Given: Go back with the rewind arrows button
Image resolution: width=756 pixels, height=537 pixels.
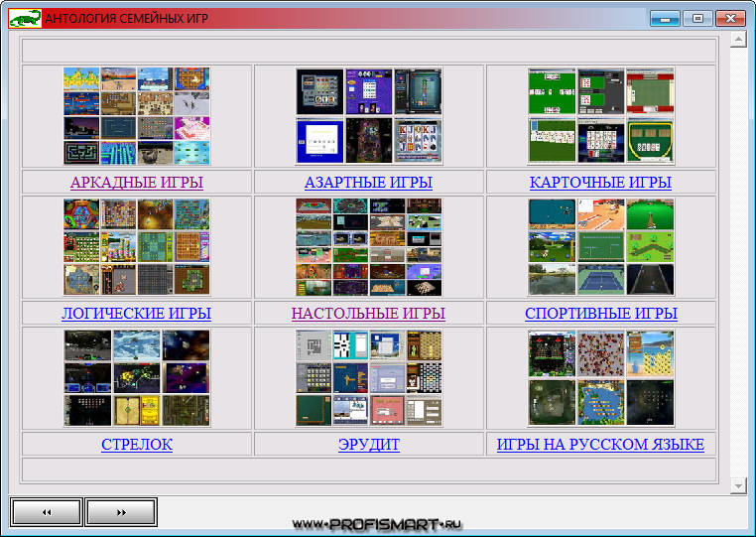Looking at the screenshot, I should pyautogui.click(x=47, y=512).
